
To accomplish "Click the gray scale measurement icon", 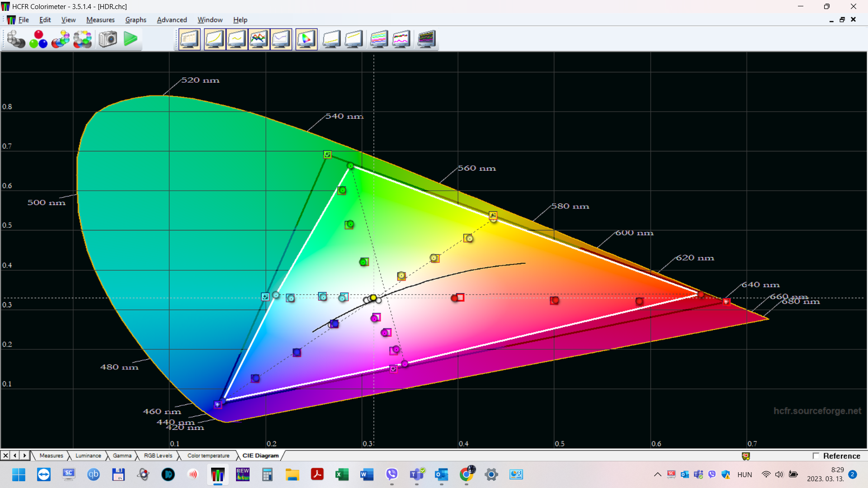I will pos(16,39).
